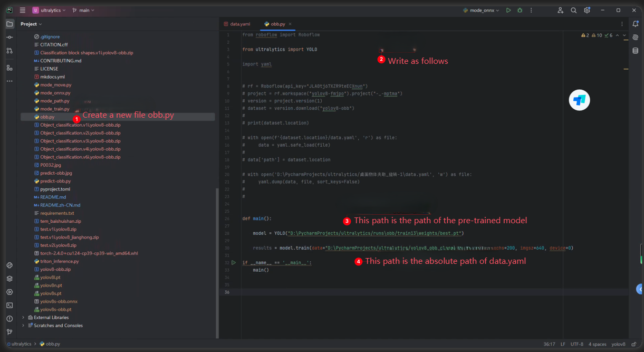Switch to the data.yaml tab
Screen dimensions: 644x352
(237, 24)
